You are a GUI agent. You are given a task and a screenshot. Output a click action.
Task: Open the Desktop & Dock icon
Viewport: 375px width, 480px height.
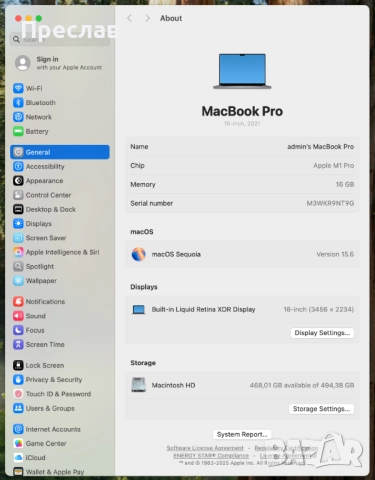(18, 209)
